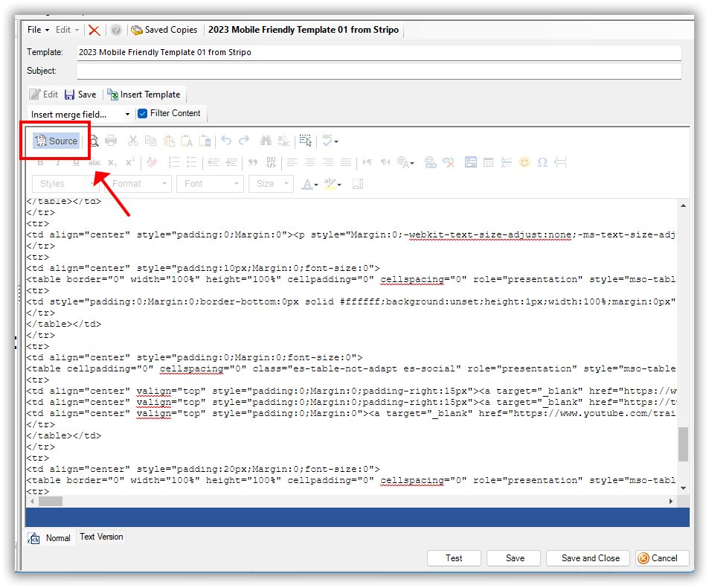The width and height of the screenshot is (709, 588).
Task: Click the Block Quote icon
Action: [x=253, y=162]
